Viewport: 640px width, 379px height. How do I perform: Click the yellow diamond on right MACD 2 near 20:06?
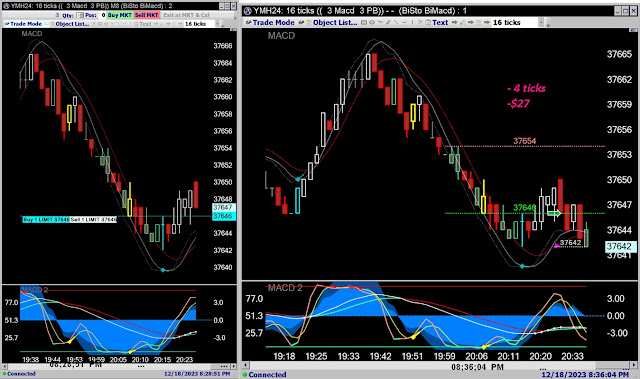click(484, 347)
